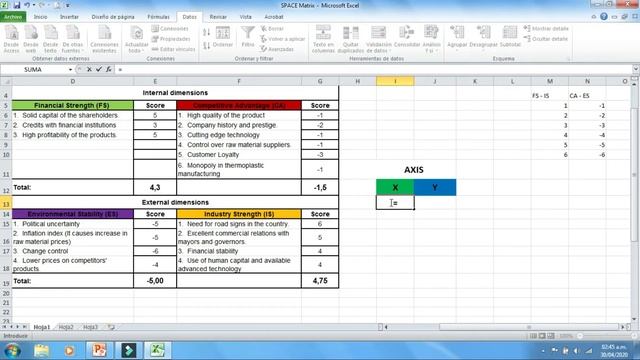Open the Name Box dropdown arrow
Image resolution: width=640 pixels, height=360 pixels.
tap(70, 70)
